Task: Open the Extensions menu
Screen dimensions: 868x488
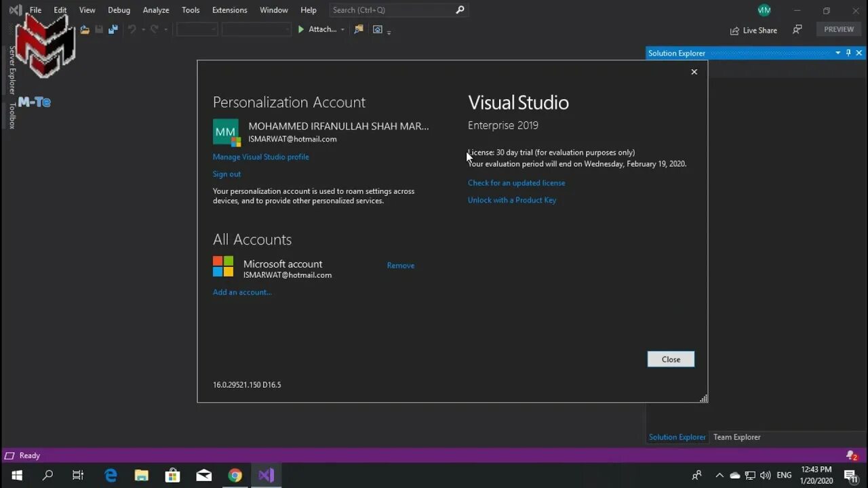Action: click(230, 10)
